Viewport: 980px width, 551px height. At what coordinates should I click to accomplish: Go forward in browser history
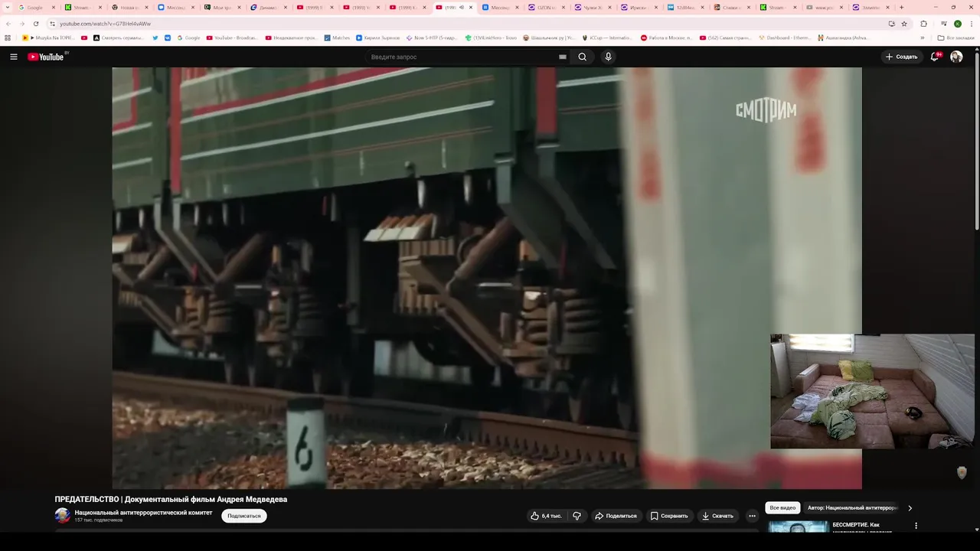tap(22, 24)
